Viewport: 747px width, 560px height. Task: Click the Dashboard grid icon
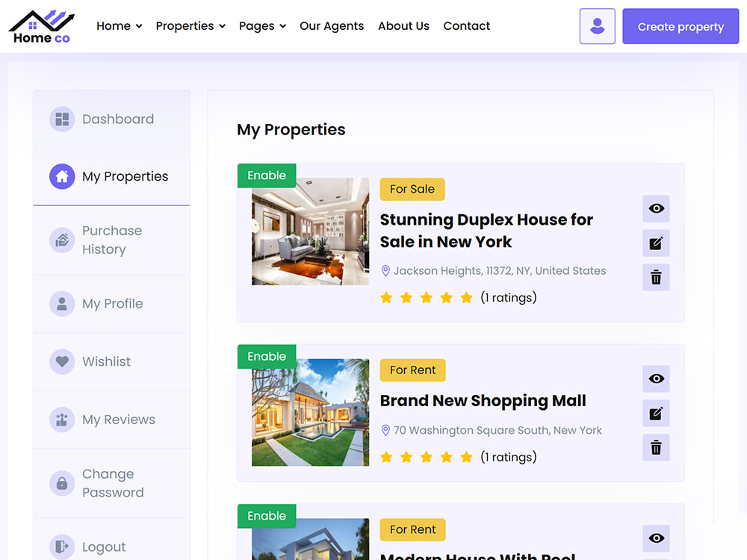62,119
